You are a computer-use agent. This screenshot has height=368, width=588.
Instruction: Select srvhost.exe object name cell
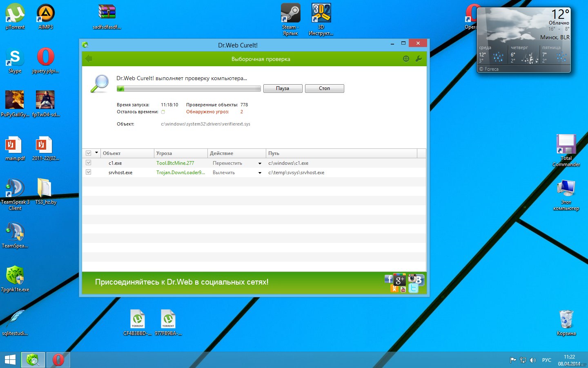(x=120, y=173)
